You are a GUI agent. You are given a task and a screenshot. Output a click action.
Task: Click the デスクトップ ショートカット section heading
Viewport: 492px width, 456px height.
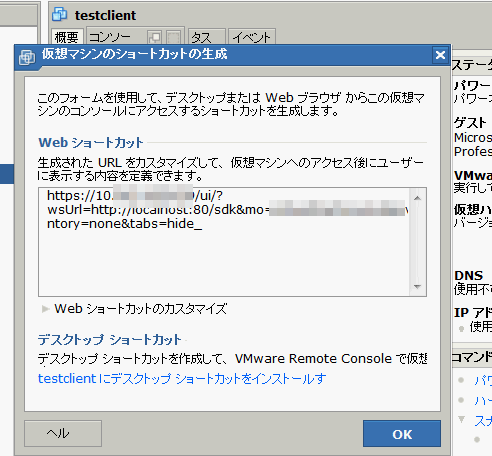pos(110,340)
